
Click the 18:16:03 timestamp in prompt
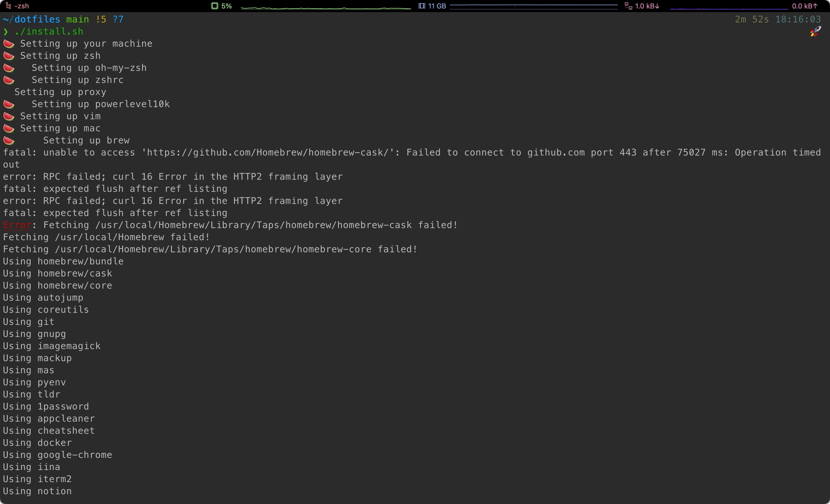point(798,19)
